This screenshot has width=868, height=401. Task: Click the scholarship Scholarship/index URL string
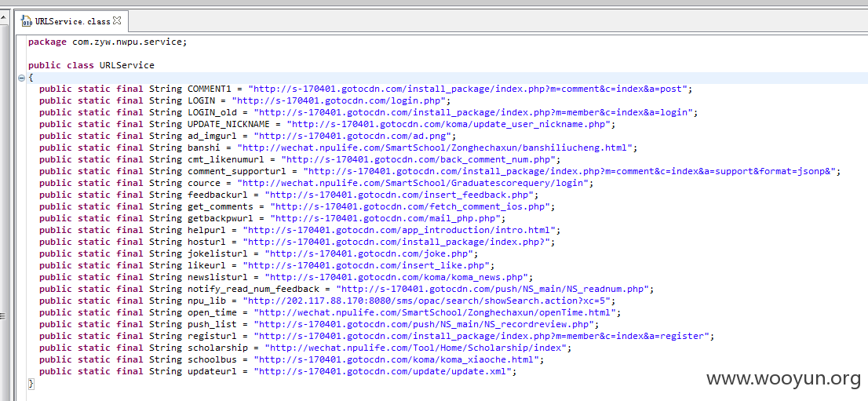pos(415,348)
